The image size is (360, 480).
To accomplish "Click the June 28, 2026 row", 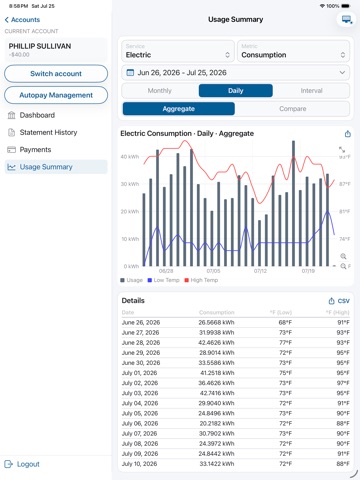I will [235, 343].
